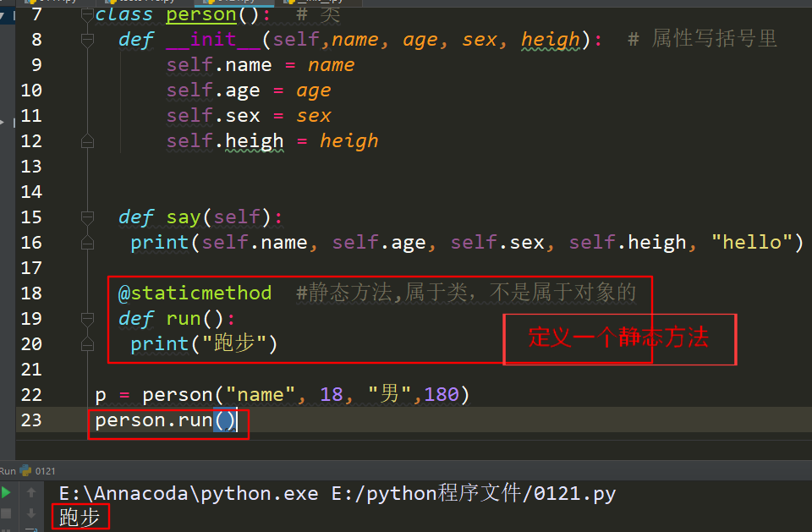Screen dimensions: 812x532
Task: Click the down arrow in the Run panel
Action: point(31,513)
